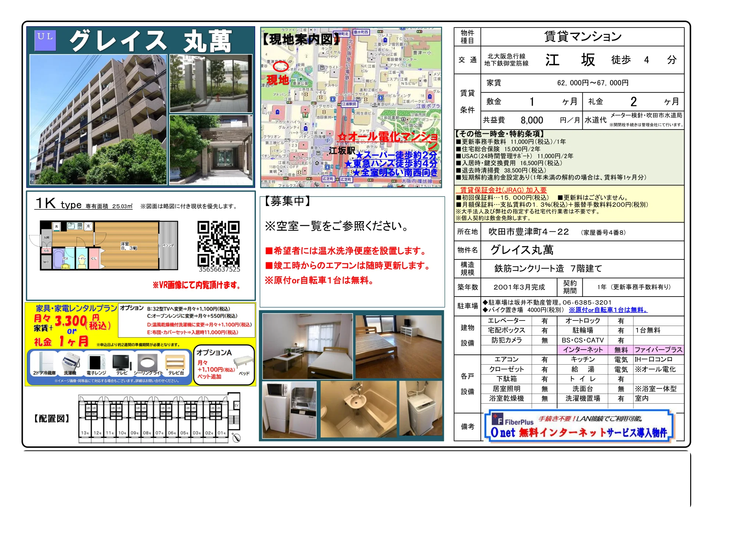Click the ベランダ balcony label on floor plan
This screenshot has width=756, height=535.
168,245
